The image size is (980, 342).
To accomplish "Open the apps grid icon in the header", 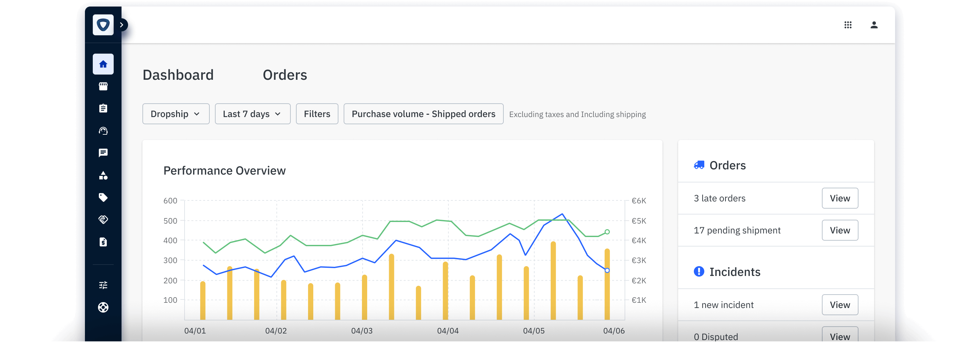I will pos(848,25).
